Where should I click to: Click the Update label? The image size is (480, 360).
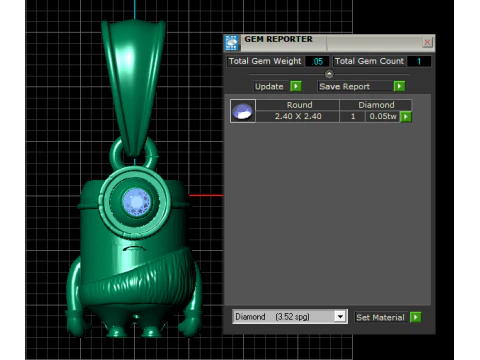coord(269,86)
